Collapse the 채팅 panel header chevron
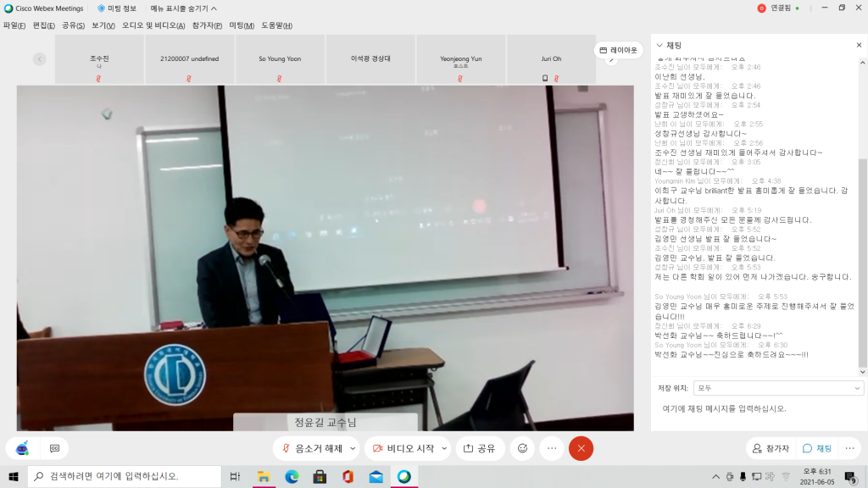868x488 pixels. pos(659,46)
